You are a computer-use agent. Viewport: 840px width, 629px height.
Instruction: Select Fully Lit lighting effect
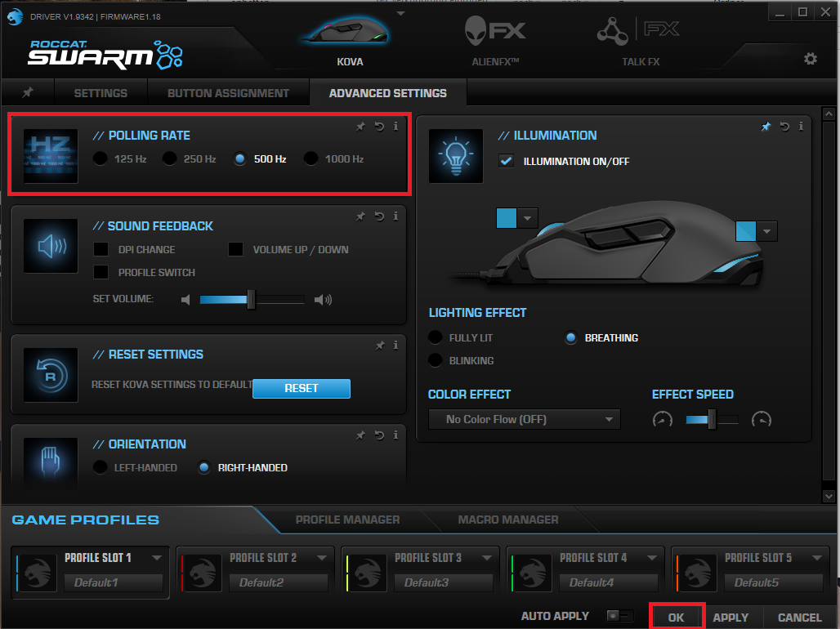[435, 337]
